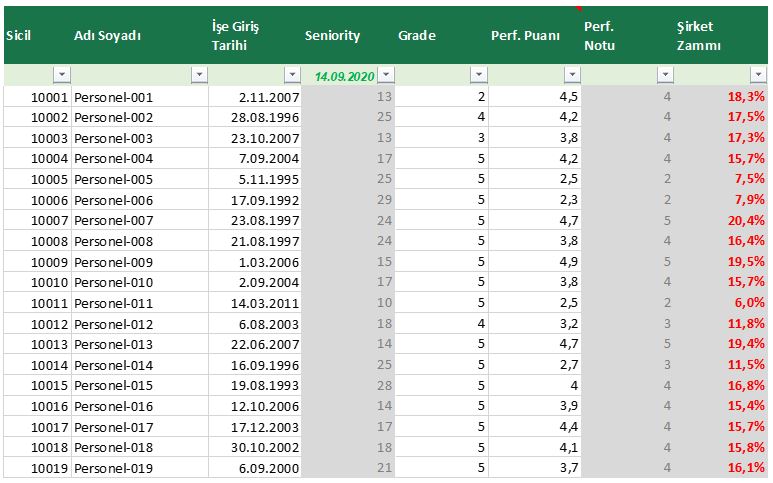The width and height of the screenshot is (773, 483).
Task: Expand the Perf. Notu filter dropdown
Action: pyautogui.click(x=665, y=75)
